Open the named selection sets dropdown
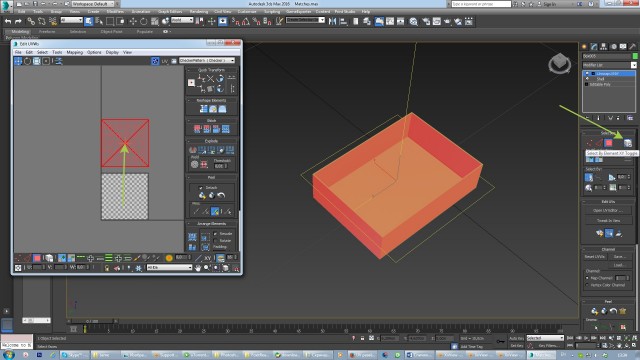 (305, 20)
